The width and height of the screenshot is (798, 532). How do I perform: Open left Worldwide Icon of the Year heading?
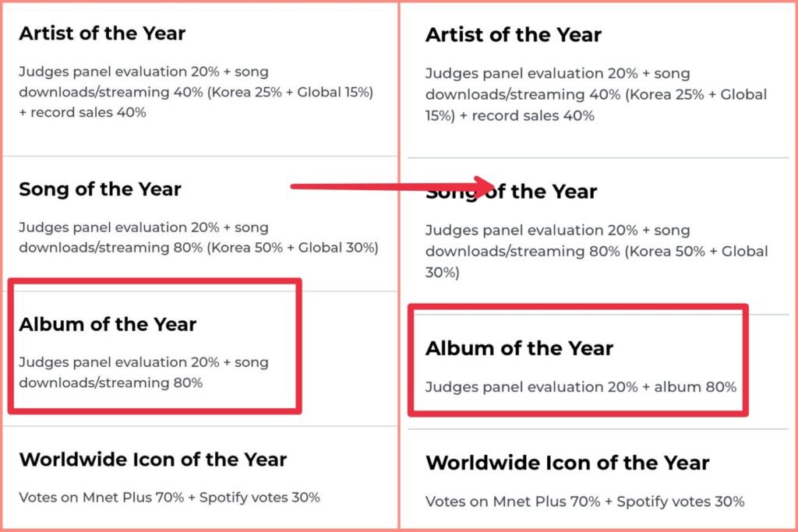tap(154, 460)
